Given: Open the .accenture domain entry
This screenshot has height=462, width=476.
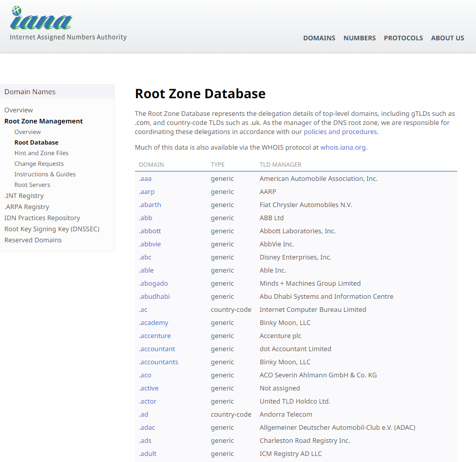Looking at the screenshot, I should (x=155, y=336).
